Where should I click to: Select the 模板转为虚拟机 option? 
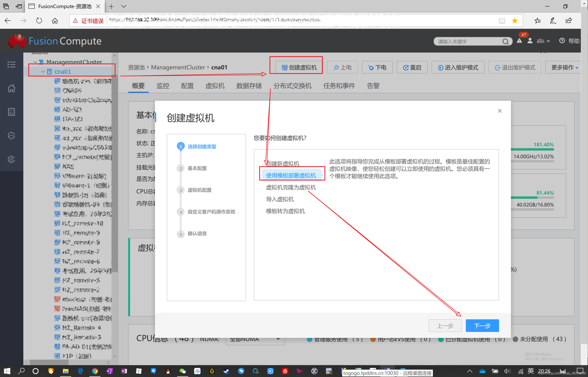pyautogui.click(x=285, y=211)
